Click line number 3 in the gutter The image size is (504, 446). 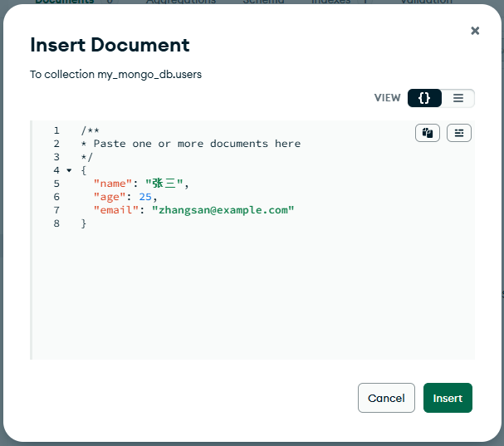point(56,157)
